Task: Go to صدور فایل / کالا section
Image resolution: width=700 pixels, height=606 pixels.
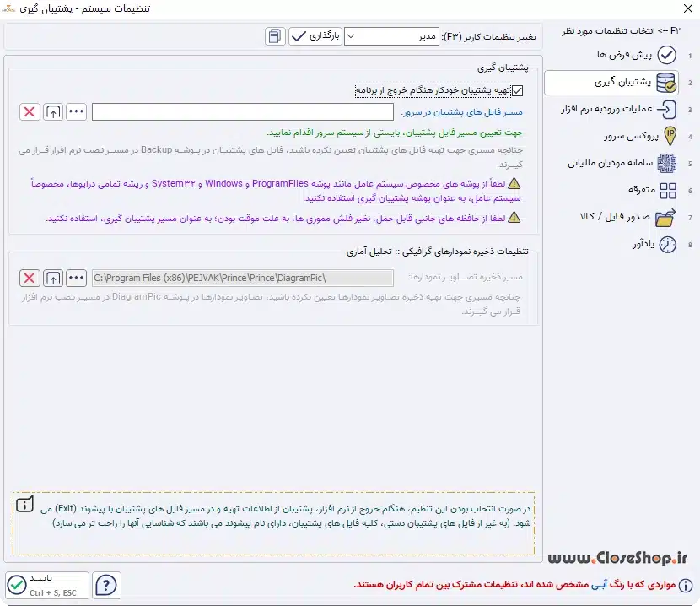Action: [615, 217]
